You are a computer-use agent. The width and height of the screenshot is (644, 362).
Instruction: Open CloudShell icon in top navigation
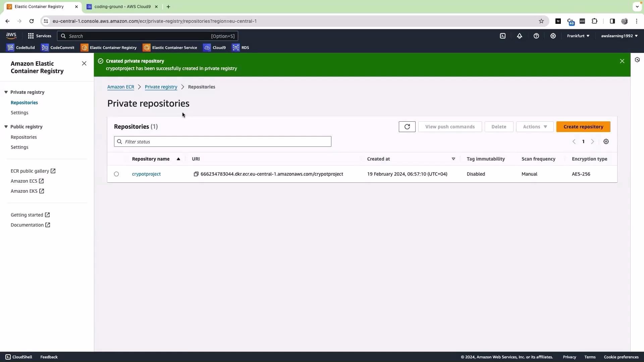tap(502, 36)
